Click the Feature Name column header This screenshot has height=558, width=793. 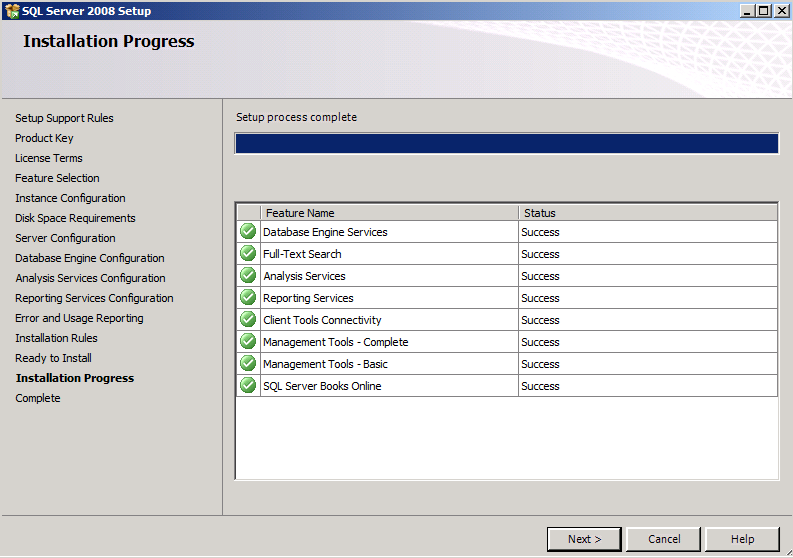pos(389,213)
